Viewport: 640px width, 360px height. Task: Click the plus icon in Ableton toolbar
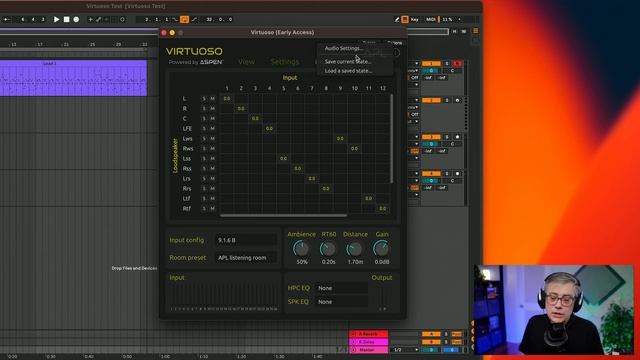point(91,19)
